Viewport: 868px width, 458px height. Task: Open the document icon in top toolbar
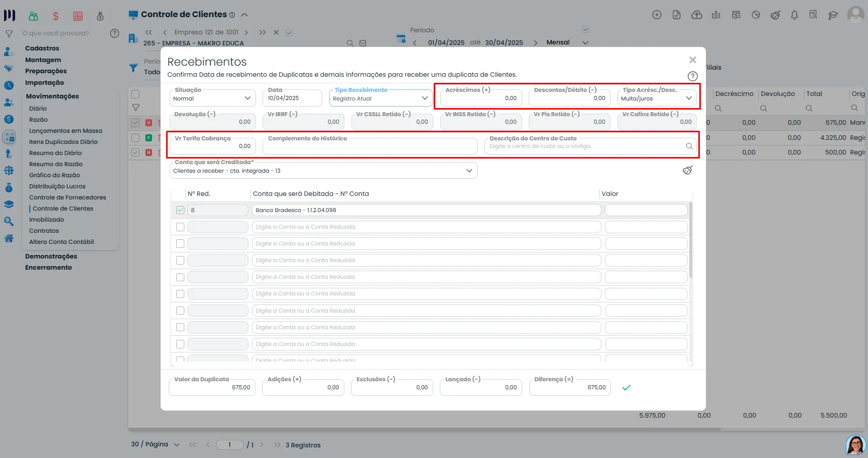pyautogui.click(x=677, y=15)
